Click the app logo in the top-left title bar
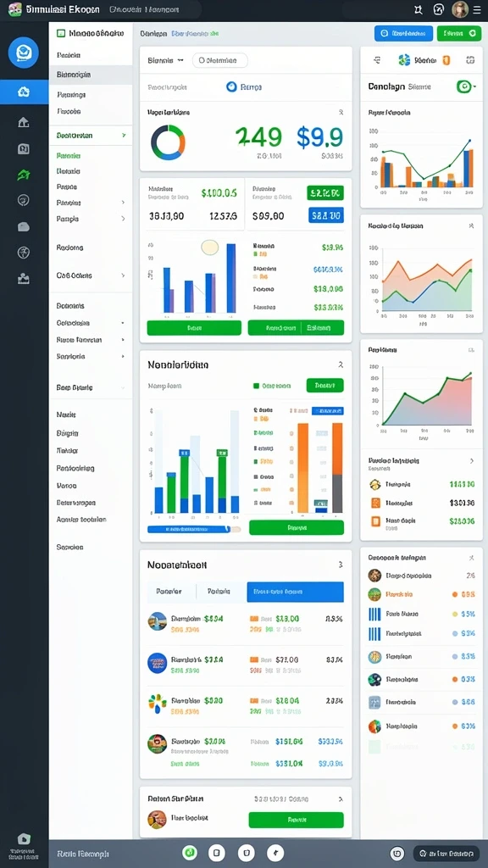Screen dimensions: 488x868 [x=15, y=9]
